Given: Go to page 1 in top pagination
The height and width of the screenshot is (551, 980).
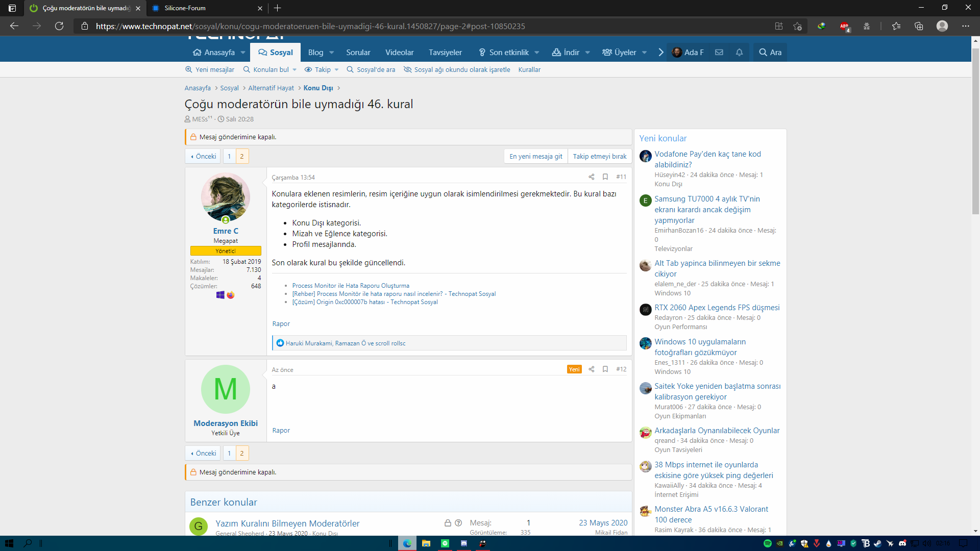Looking at the screenshot, I should tap(229, 157).
